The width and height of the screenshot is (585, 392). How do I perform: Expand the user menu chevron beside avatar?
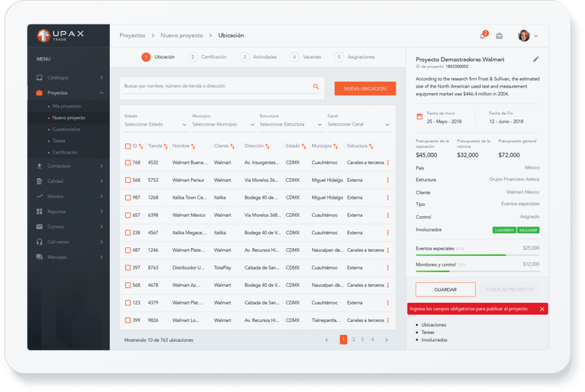[x=536, y=36]
